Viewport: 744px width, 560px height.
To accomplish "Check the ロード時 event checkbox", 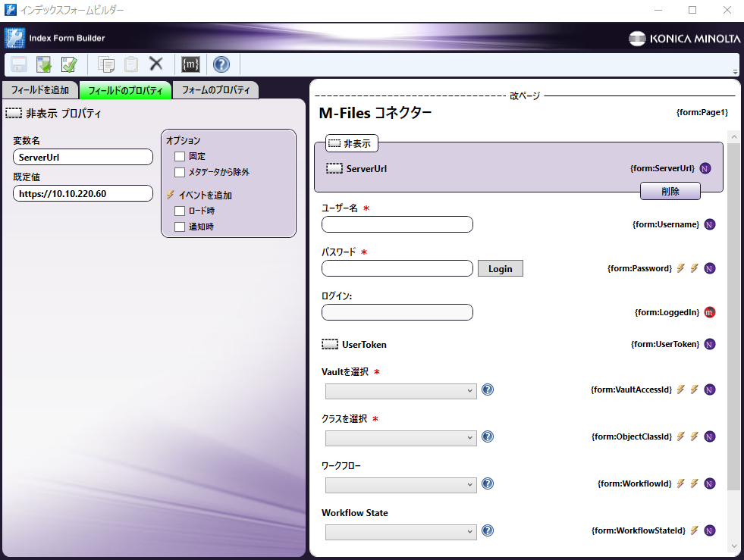I will point(180,211).
